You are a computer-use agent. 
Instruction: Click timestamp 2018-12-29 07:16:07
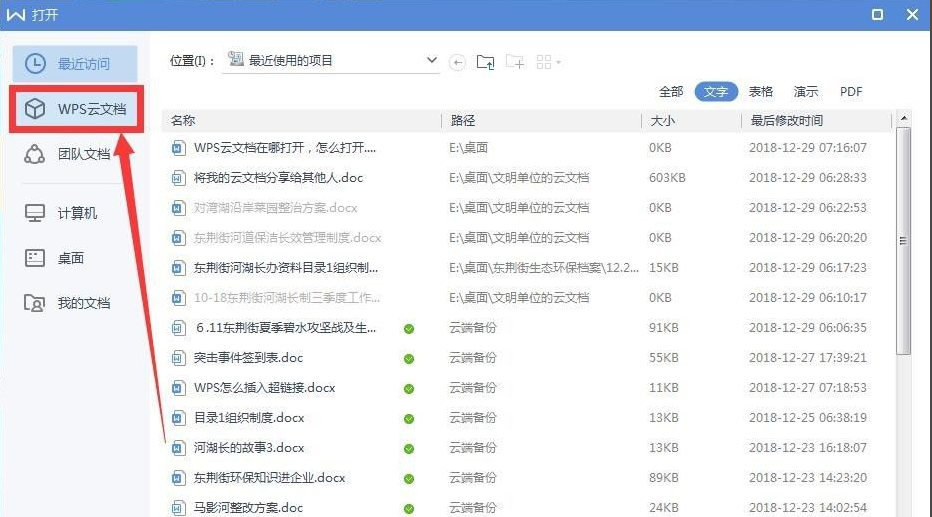click(808, 147)
